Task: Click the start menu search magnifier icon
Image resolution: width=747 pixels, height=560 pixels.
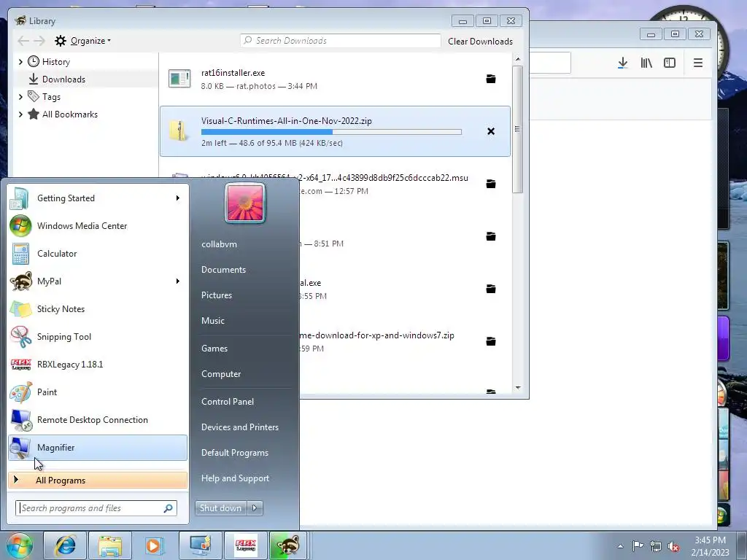Action: click(169, 508)
